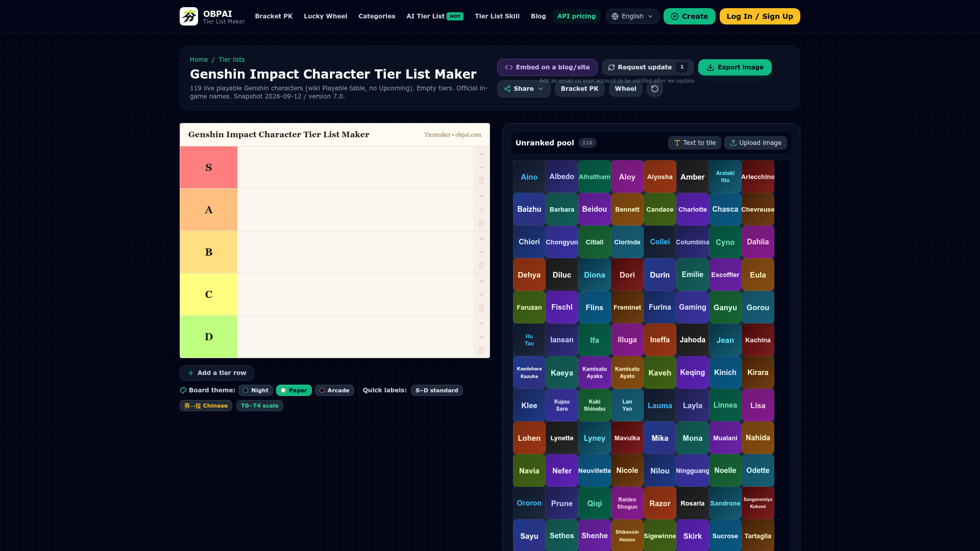The width and height of the screenshot is (980, 551).
Task: Move the A tier row up
Action: (x=481, y=196)
